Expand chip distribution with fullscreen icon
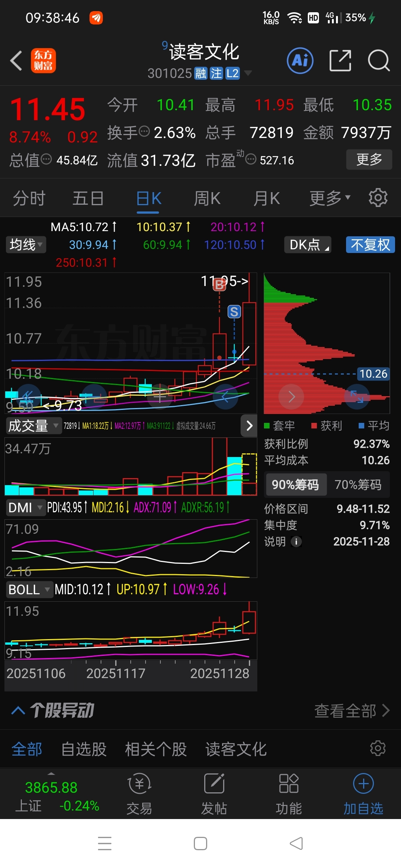Screen dimensions: 401x868 pyautogui.click(x=357, y=397)
